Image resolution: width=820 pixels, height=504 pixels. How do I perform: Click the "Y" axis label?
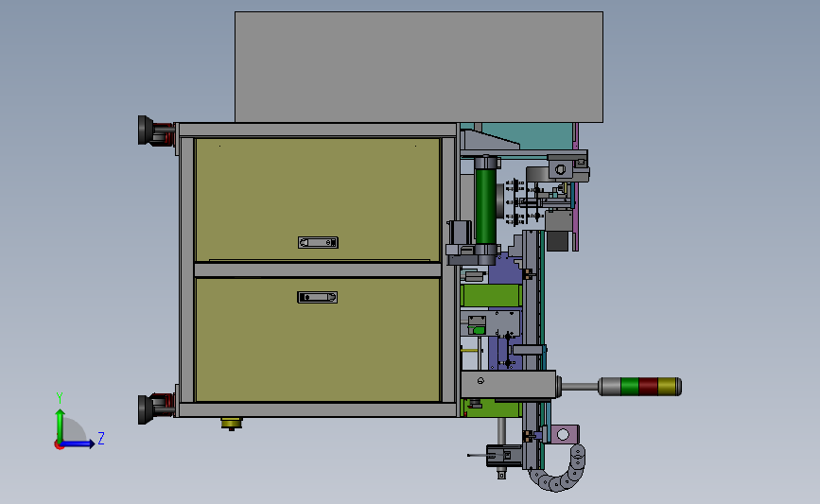[59, 398]
